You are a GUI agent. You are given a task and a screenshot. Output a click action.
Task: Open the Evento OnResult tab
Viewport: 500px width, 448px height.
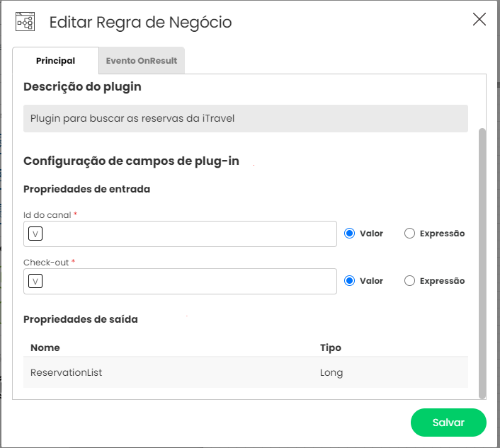[142, 61]
